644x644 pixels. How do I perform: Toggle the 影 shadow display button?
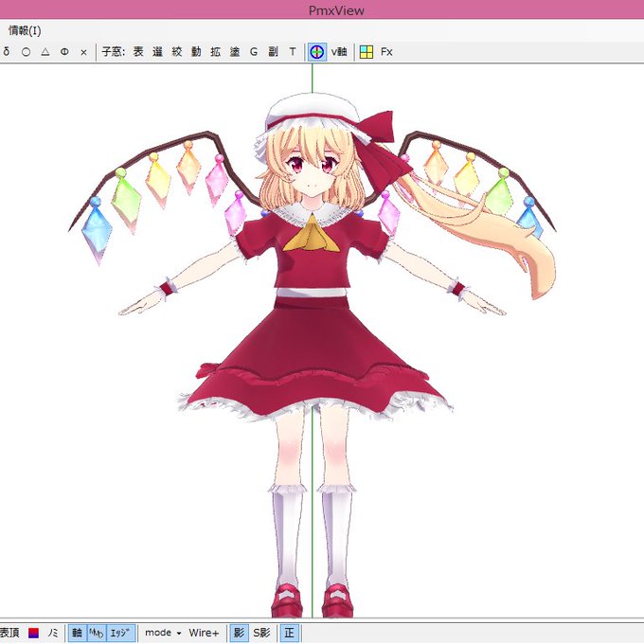click(239, 633)
